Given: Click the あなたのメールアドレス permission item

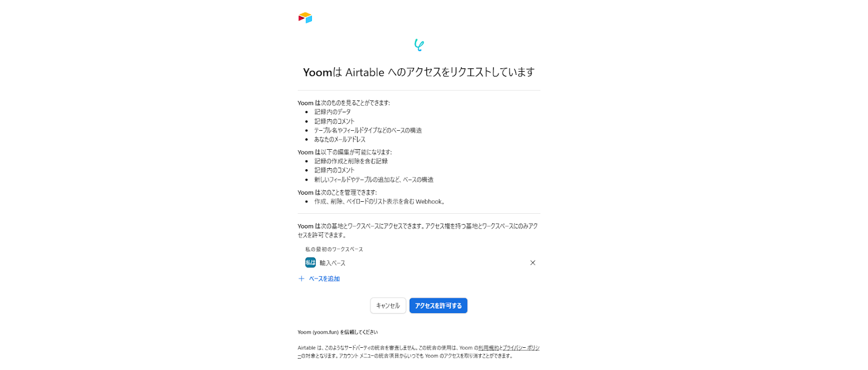Looking at the screenshot, I should click(x=340, y=139).
